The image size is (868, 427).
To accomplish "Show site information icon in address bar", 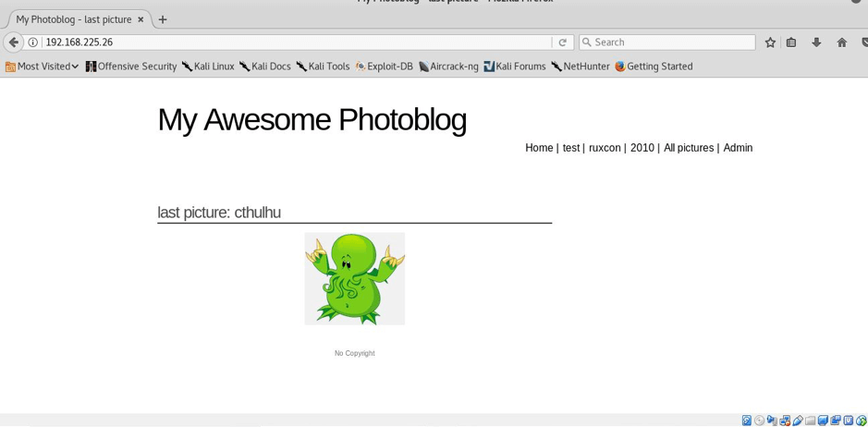I will [32, 43].
